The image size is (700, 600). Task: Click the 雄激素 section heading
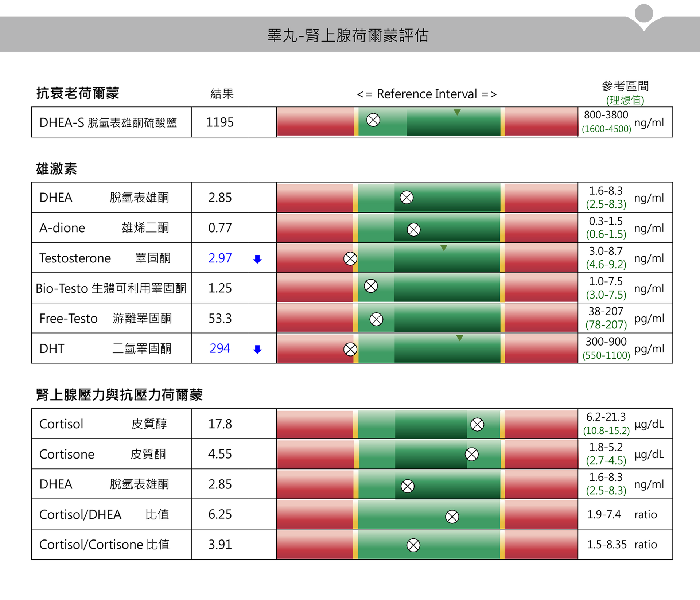click(x=57, y=168)
